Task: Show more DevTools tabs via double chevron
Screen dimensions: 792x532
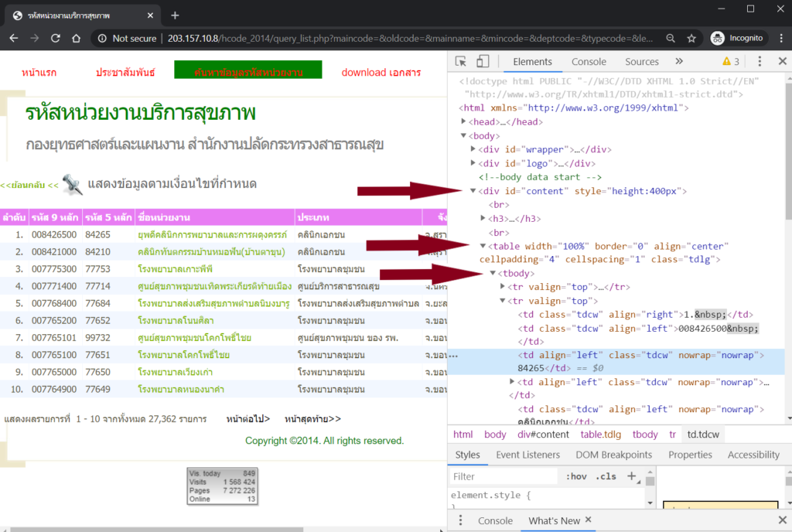Action: (x=679, y=62)
